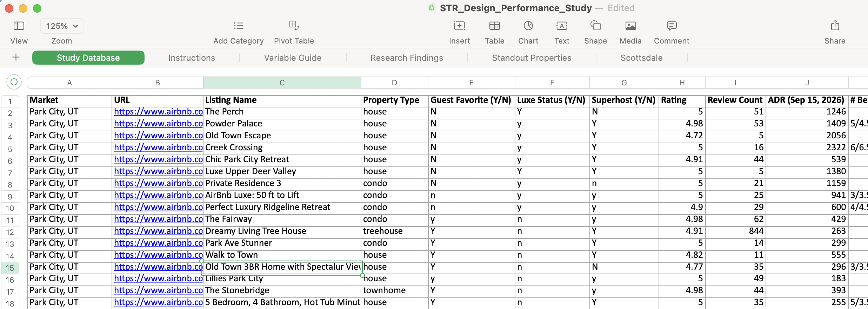
Task: Insert a Chart using toolbar icon
Action: tap(528, 26)
